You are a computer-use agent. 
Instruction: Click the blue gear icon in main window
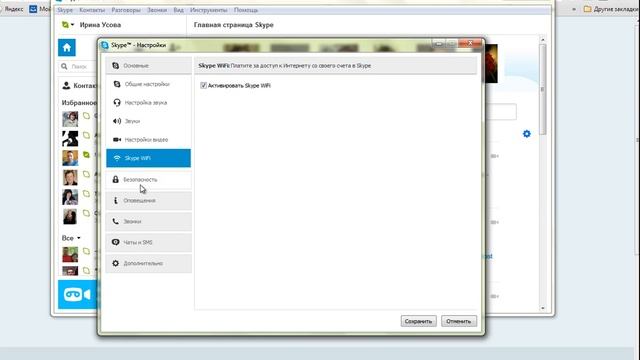pos(527,134)
